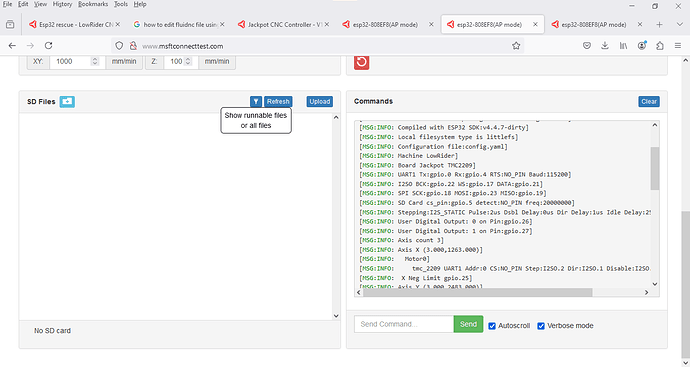This screenshot has width=690, height=367.
Task: Click the red reset circular-arrow icon
Action: click(x=361, y=62)
